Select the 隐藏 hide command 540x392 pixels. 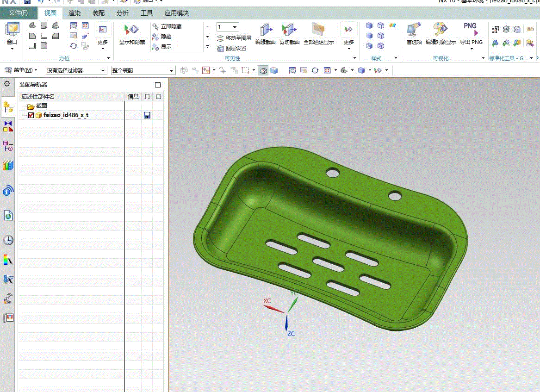162,37
